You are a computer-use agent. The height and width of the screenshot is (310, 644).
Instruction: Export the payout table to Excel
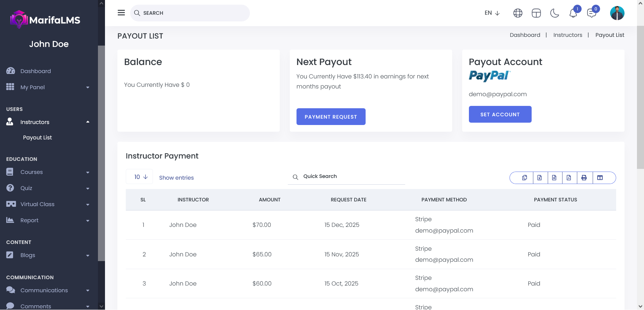click(x=539, y=178)
